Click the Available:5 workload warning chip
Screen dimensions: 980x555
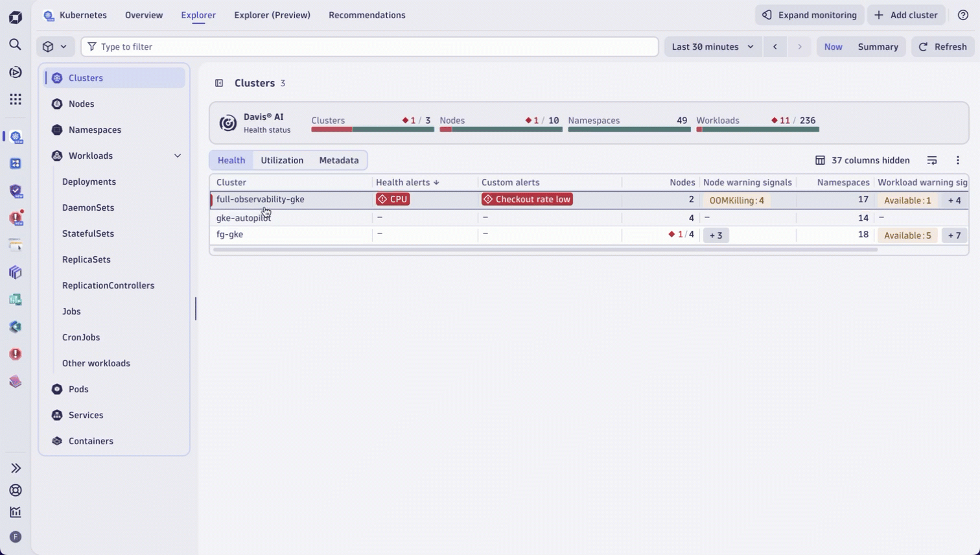[x=907, y=235]
